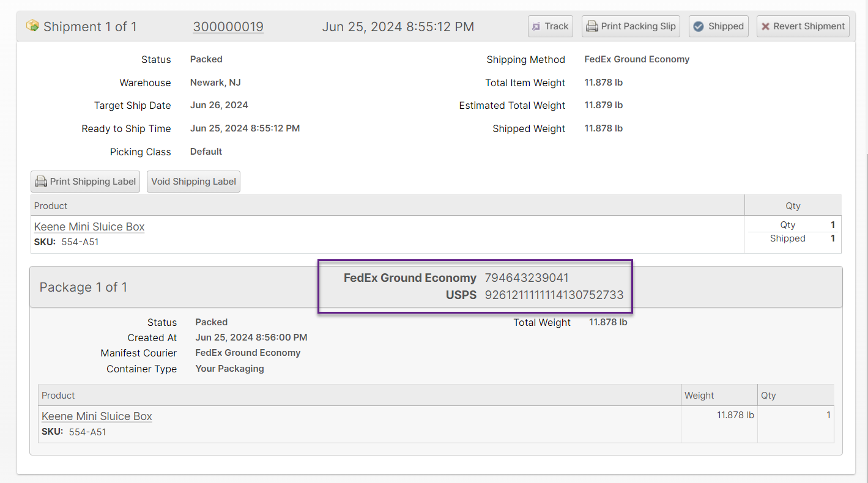Viewport: 868px width, 483px height.
Task: Select FedEx tracking number 794643239041
Action: (x=527, y=278)
